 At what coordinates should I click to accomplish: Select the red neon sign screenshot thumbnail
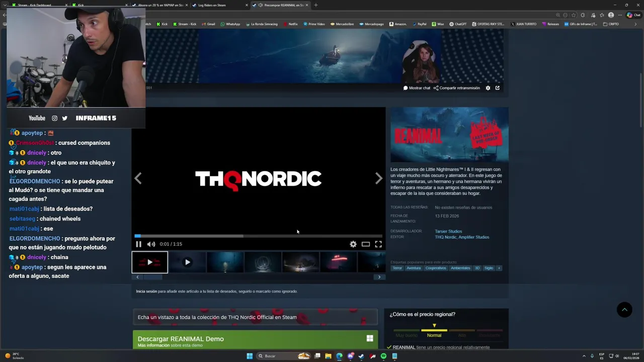339,262
